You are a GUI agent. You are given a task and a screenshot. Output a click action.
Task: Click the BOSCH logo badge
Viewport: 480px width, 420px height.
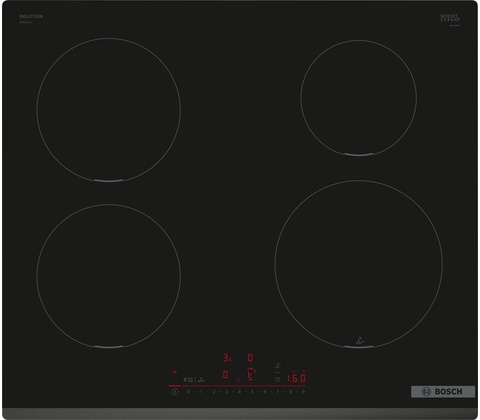pyautogui.click(x=443, y=391)
